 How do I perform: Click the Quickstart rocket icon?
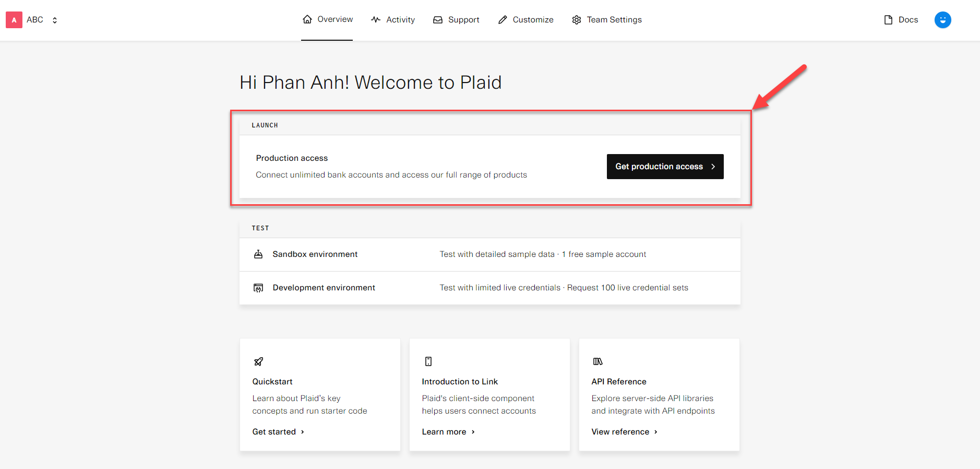[258, 361]
